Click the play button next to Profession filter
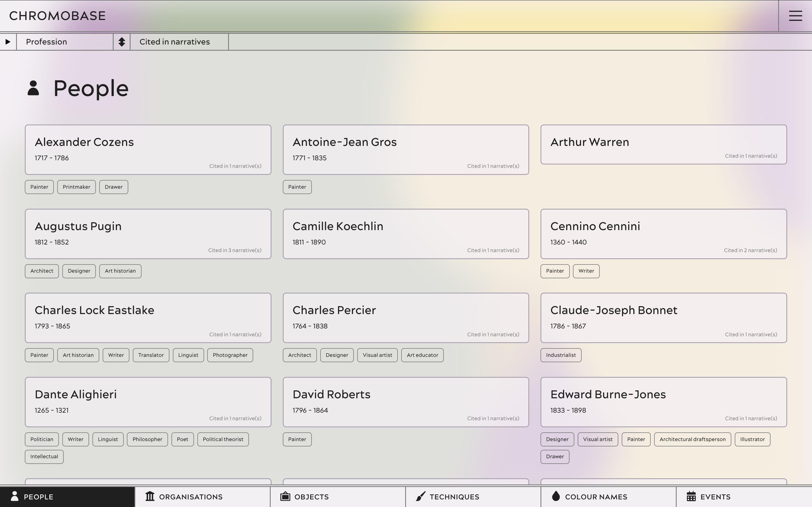Screen dimensions: 812x507 [8, 41]
